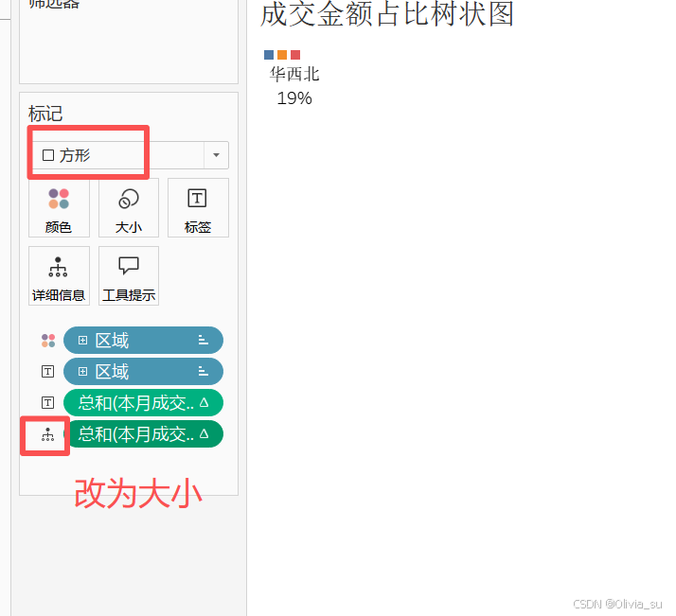Select the 区域 pill on color
The height and width of the screenshot is (616, 676).
(x=143, y=341)
